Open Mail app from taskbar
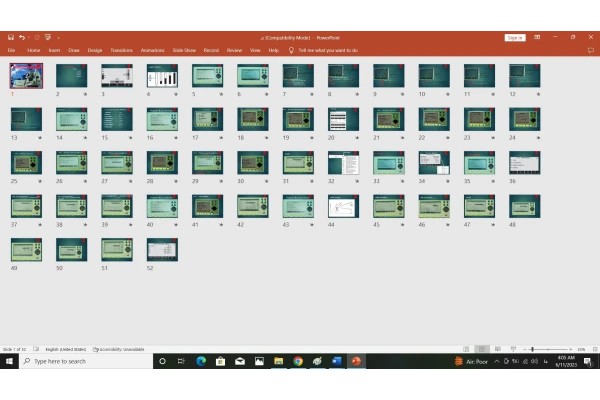600x400 pixels. [x=240, y=361]
